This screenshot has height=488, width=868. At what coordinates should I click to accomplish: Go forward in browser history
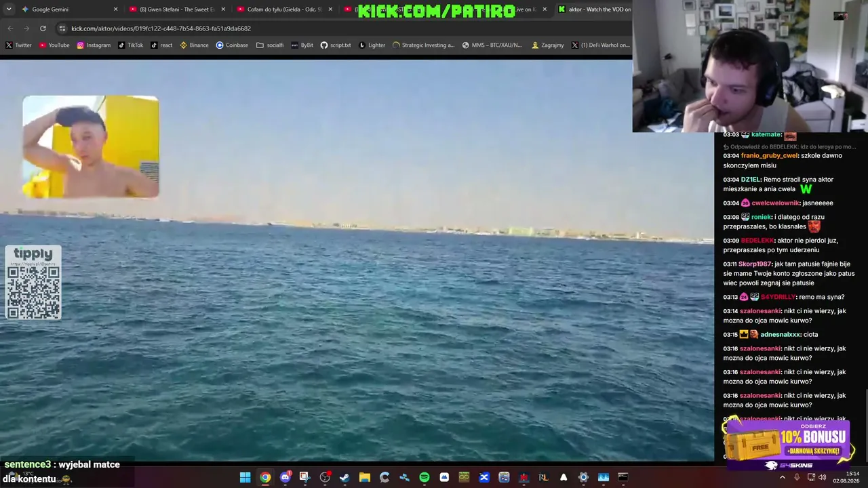click(26, 28)
